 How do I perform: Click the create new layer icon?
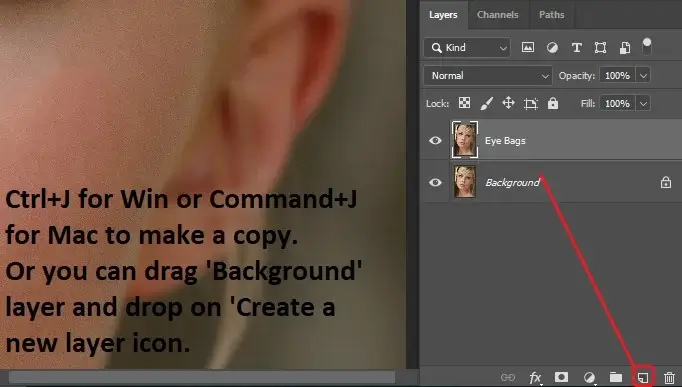tap(643, 377)
